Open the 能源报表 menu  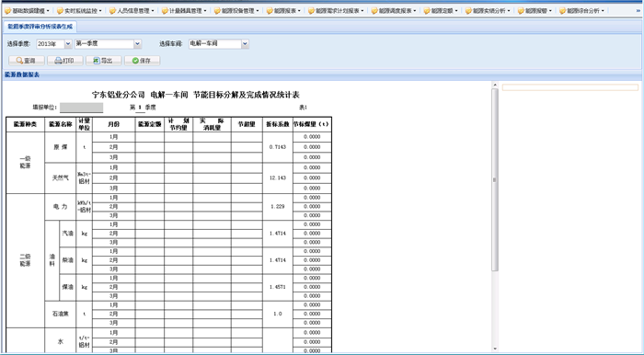pyautogui.click(x=283, y=11)
